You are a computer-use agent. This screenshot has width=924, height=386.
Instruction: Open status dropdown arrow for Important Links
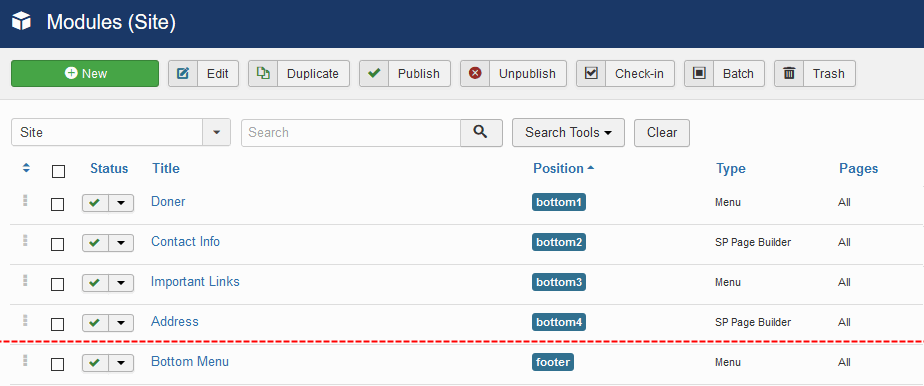pyautogui.click(x=121, y=283)
